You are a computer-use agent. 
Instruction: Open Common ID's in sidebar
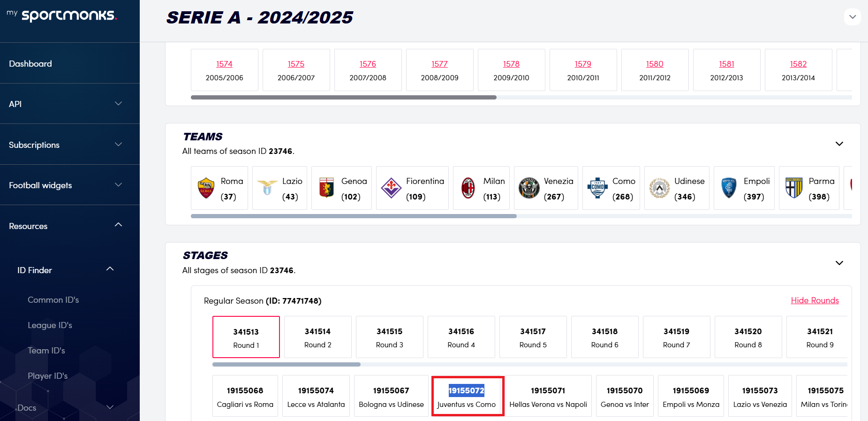point(53,299)
